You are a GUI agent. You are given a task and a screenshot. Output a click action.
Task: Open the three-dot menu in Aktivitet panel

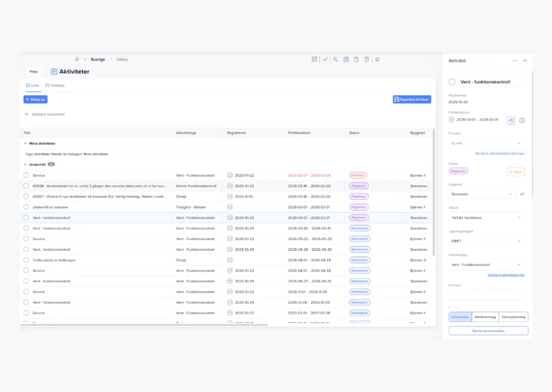(515, 61)
